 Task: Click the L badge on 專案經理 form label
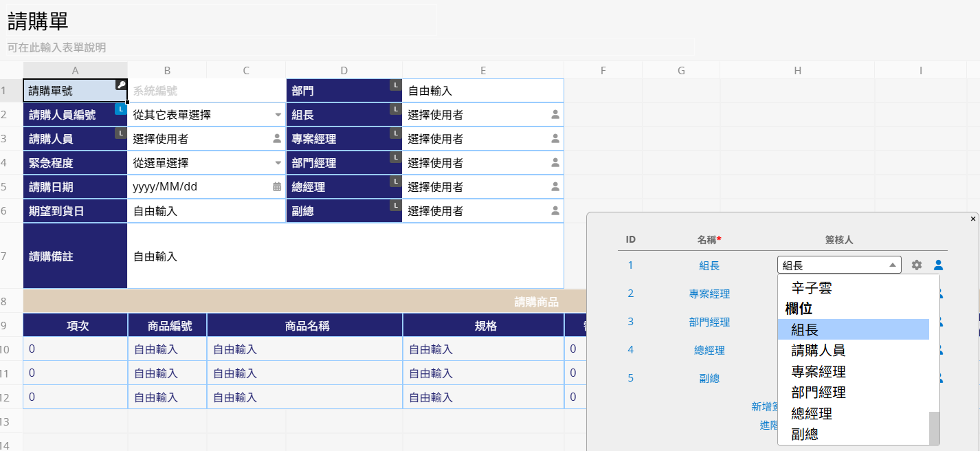tap(396, 133)
